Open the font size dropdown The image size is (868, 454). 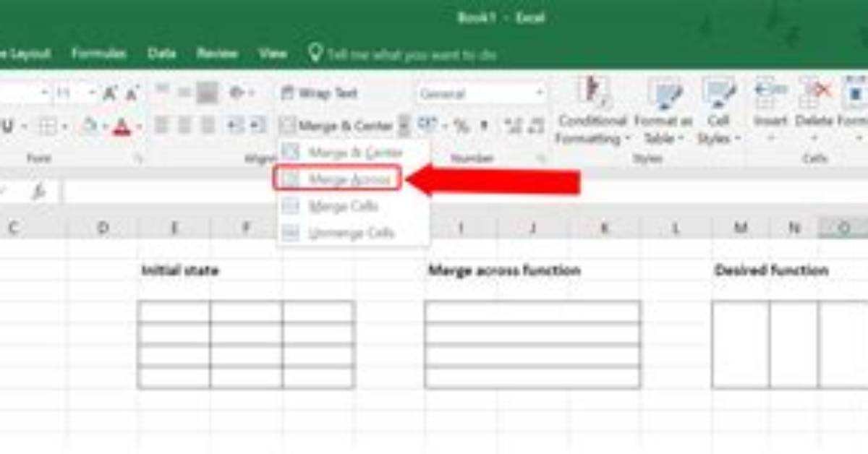click(92, 93)
